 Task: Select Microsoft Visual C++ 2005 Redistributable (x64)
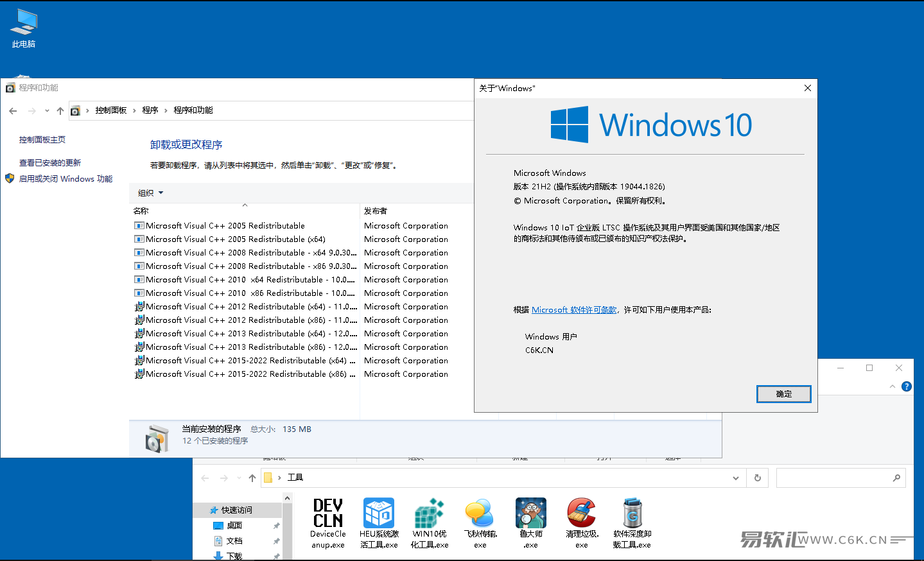click(x=235, y=239)
